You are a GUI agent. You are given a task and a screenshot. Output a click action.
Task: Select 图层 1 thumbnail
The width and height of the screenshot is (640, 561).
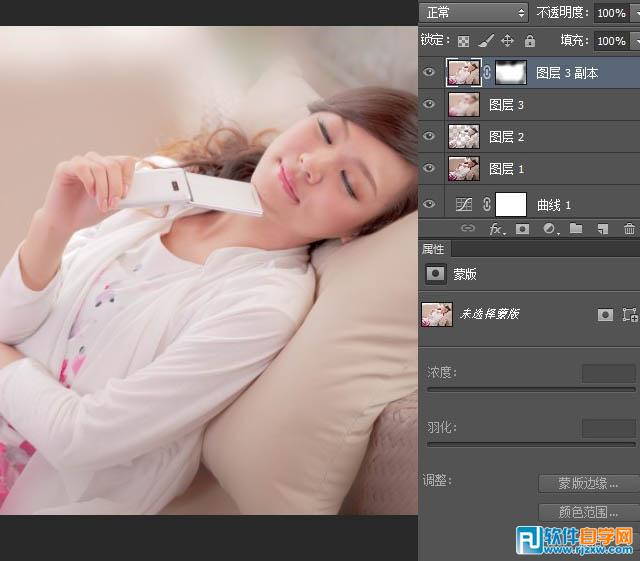(x=464, y=168)
